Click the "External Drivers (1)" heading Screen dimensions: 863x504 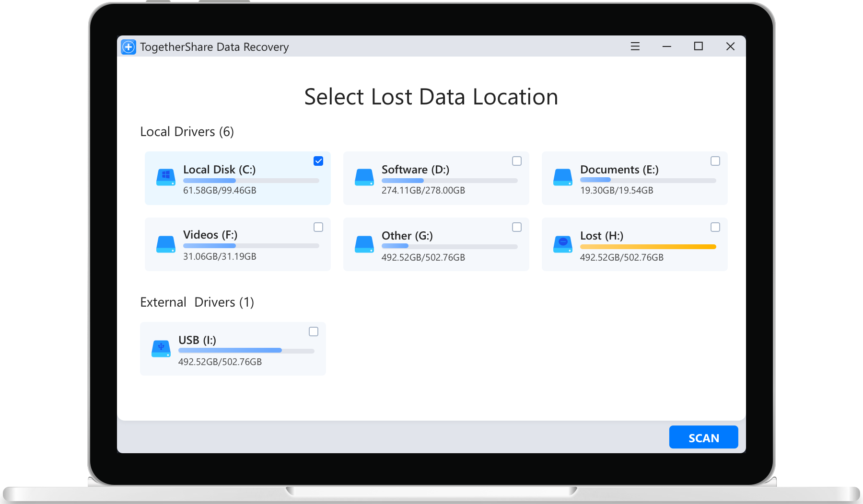click(197, 302)
